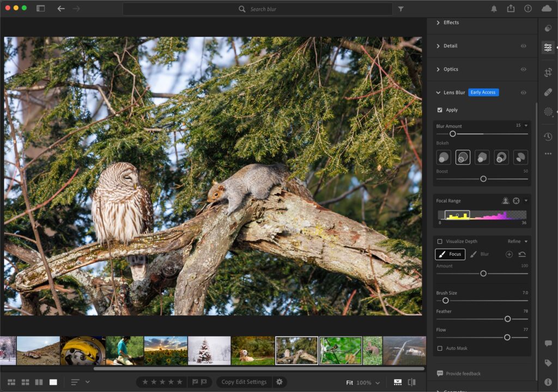
Task: Select the Focus brush button
Action: (450, 254)
